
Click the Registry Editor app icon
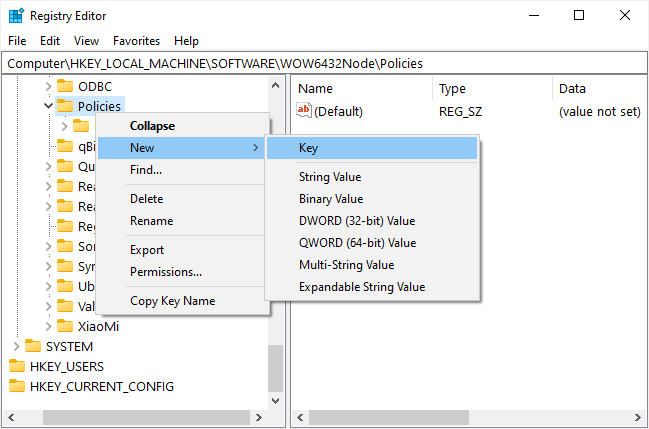(x=16, y=16)
